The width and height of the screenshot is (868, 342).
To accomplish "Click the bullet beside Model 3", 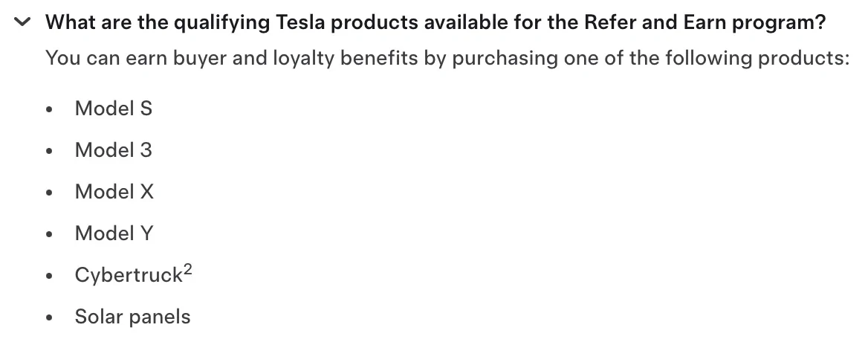I will pyautogui.click(x=50, y=151).
